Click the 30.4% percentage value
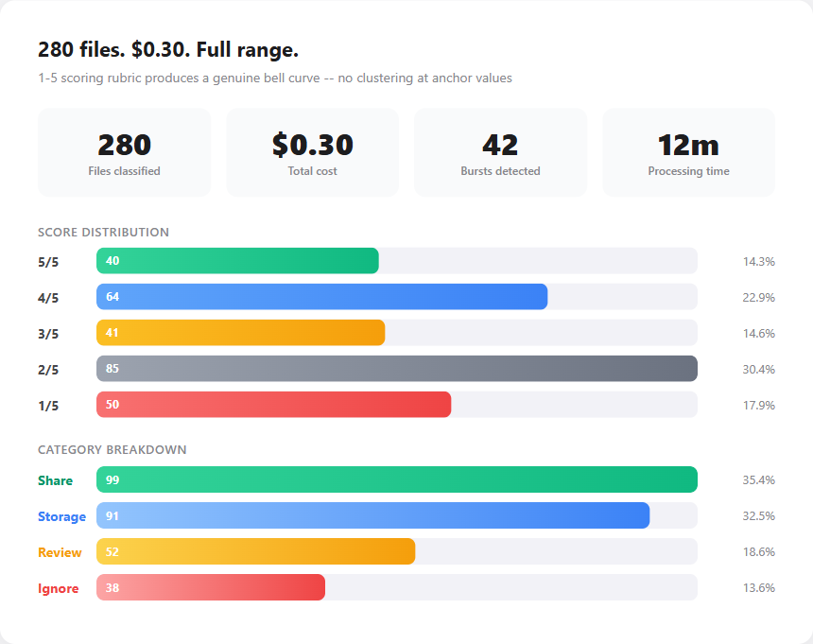 point(758,369)
